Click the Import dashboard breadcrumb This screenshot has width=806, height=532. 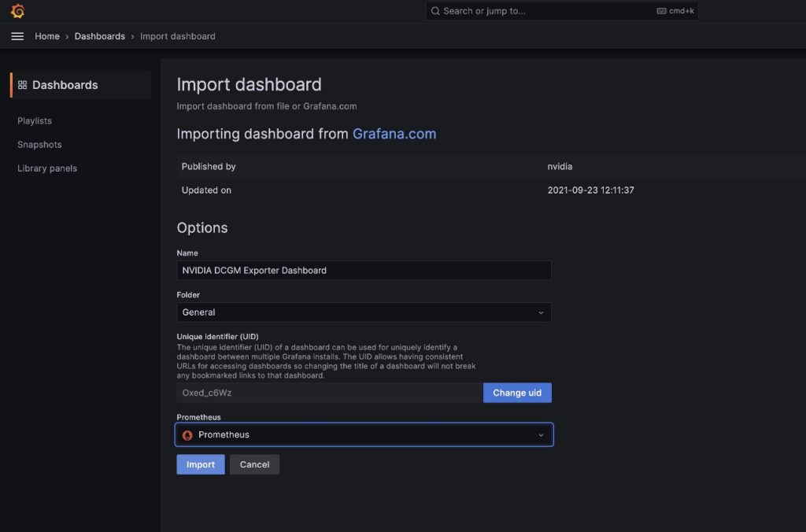tap(178, 36)
